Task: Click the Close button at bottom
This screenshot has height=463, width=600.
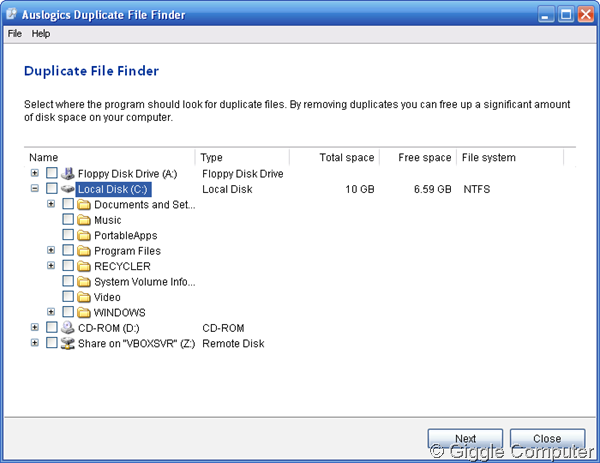Action: [x=547, y=439]
